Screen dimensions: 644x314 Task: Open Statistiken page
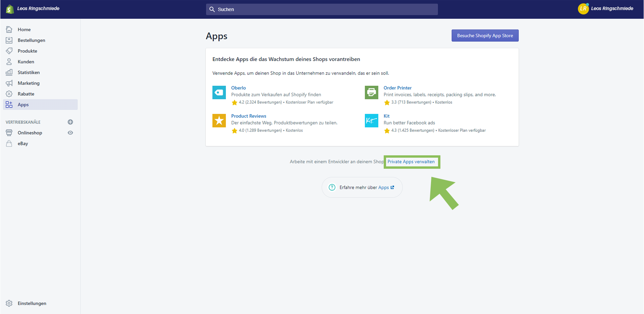(x=29, y=72)
